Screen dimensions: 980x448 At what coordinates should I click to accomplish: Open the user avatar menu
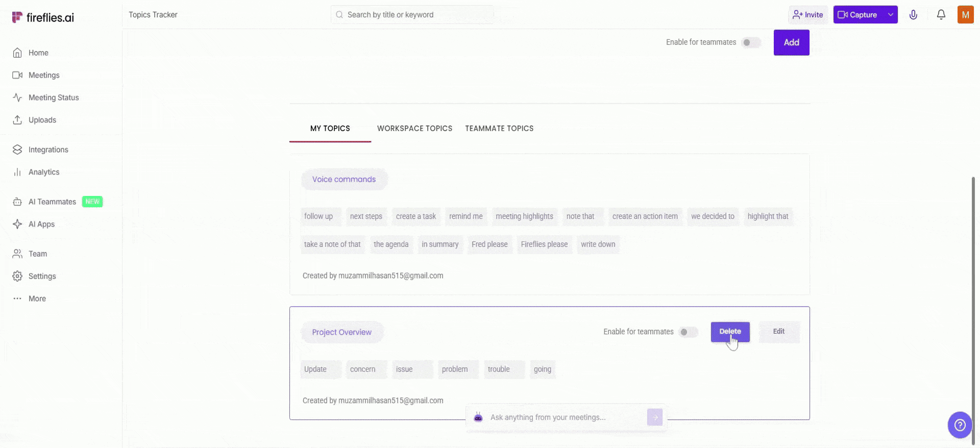(x=965, y=15)
